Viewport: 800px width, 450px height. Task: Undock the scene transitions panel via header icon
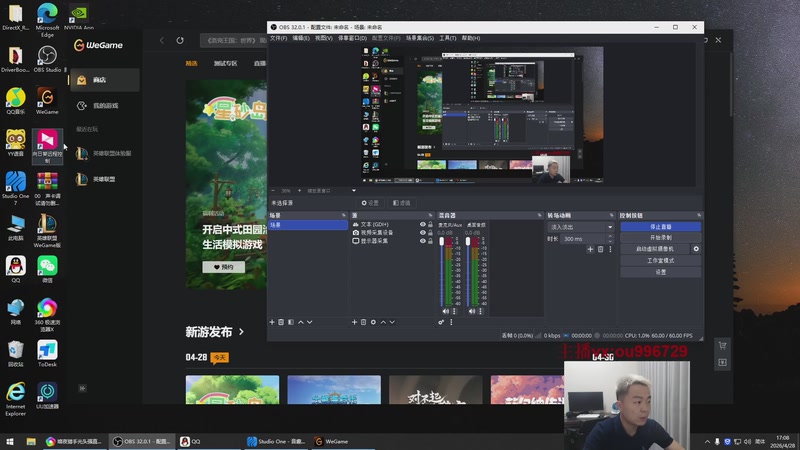[x=611, y=215]
